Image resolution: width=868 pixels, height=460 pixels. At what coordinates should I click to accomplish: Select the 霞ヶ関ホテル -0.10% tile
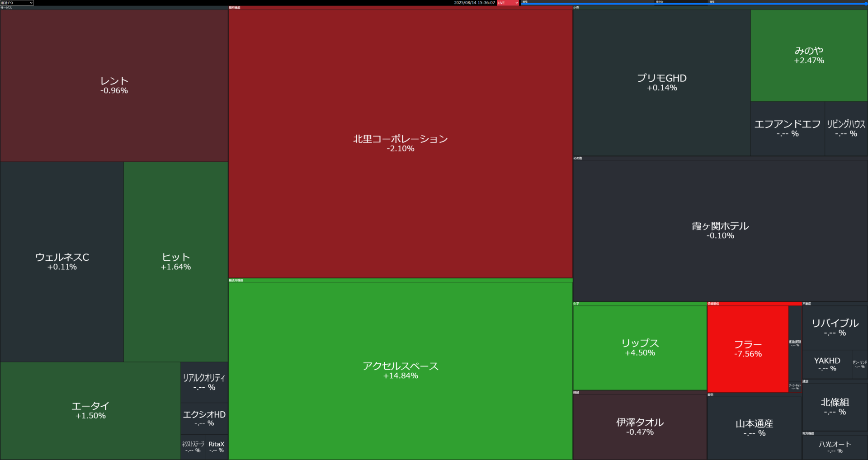tap(720, 230)
